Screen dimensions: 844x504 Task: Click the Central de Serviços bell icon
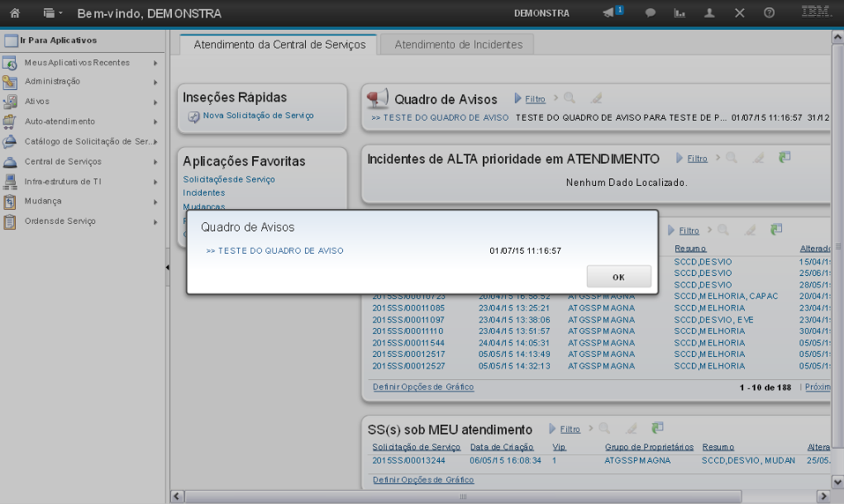pyautogui.click(x=10, y=162)
